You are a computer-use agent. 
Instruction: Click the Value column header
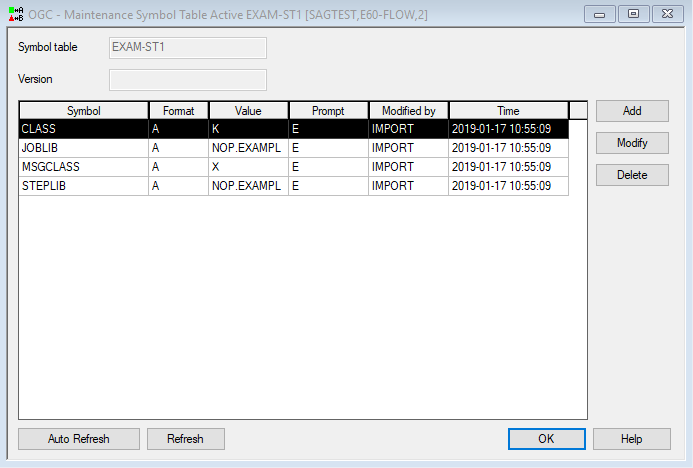(x=248, y=111)
